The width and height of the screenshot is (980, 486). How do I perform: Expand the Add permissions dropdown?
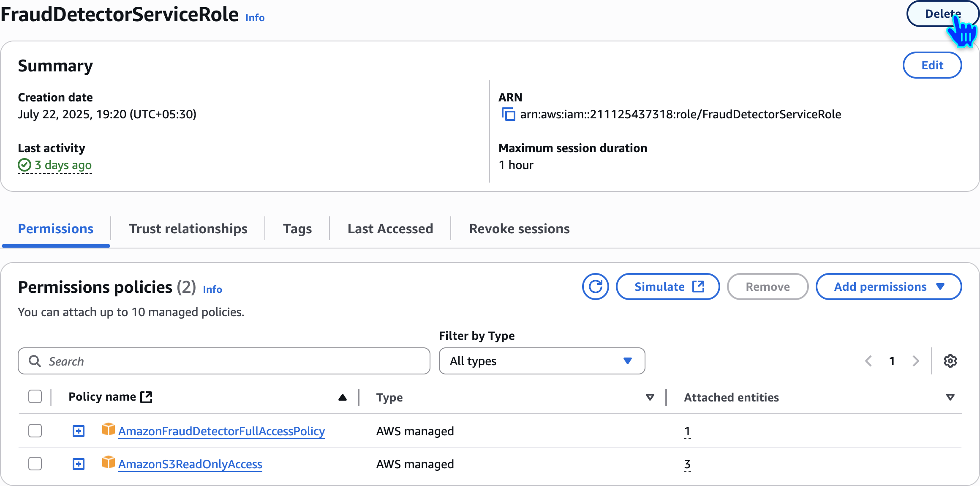tap(888, 287)
